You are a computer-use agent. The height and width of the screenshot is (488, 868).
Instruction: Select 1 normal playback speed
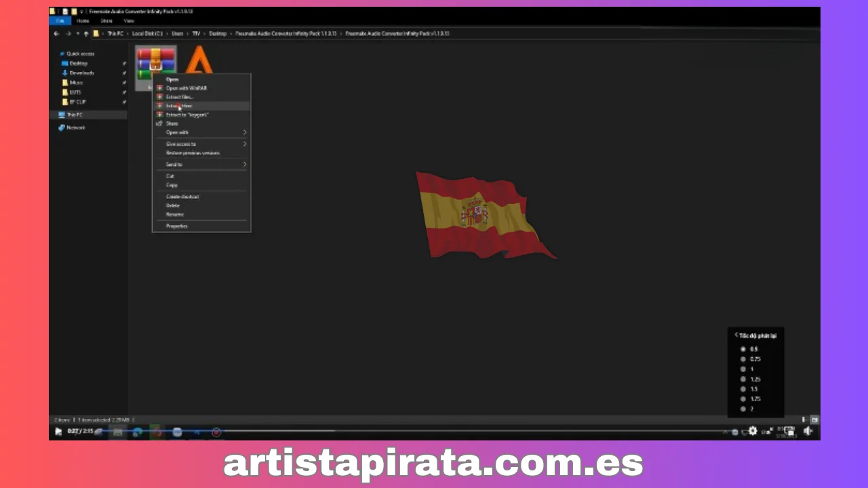pyautogui.click(x=747, y=369)
